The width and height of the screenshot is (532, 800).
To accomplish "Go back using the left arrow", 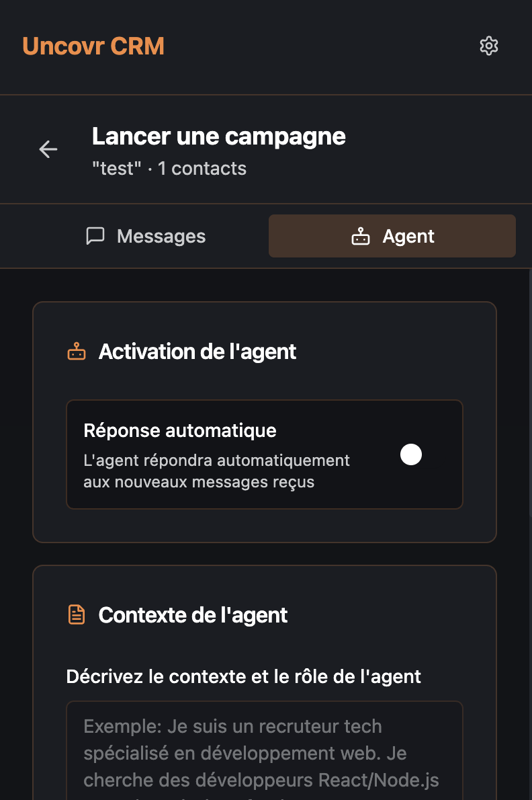I will pyautogui.click(x=48, y=149).
